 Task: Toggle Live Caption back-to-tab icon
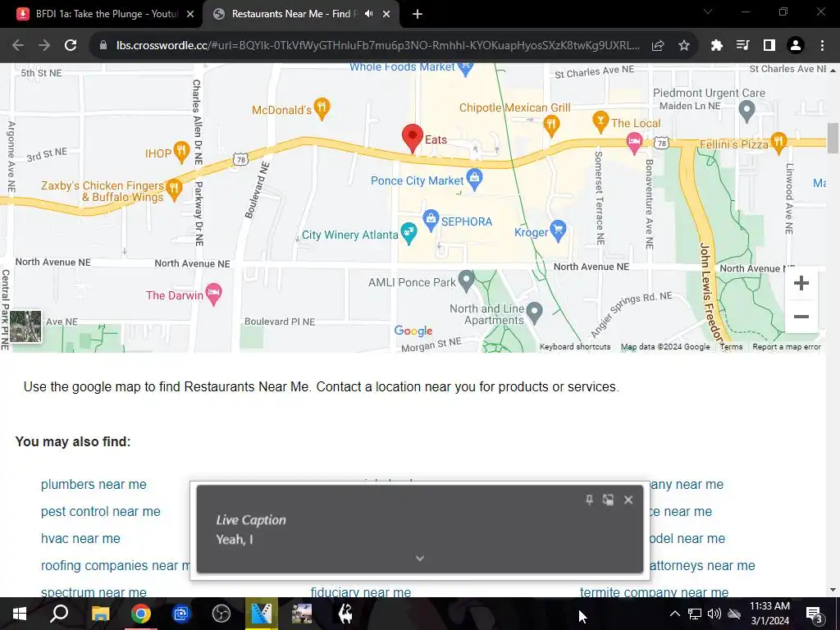(608, 500)
